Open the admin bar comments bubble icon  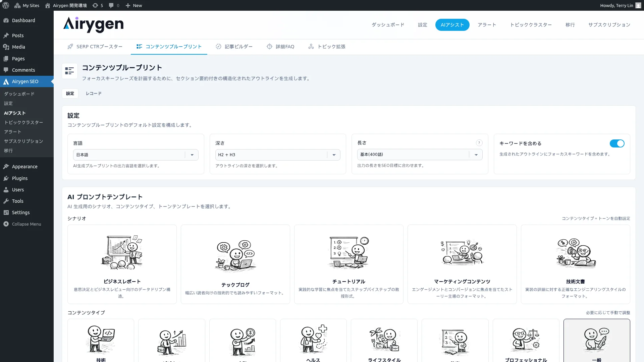[x=111, y=5]
